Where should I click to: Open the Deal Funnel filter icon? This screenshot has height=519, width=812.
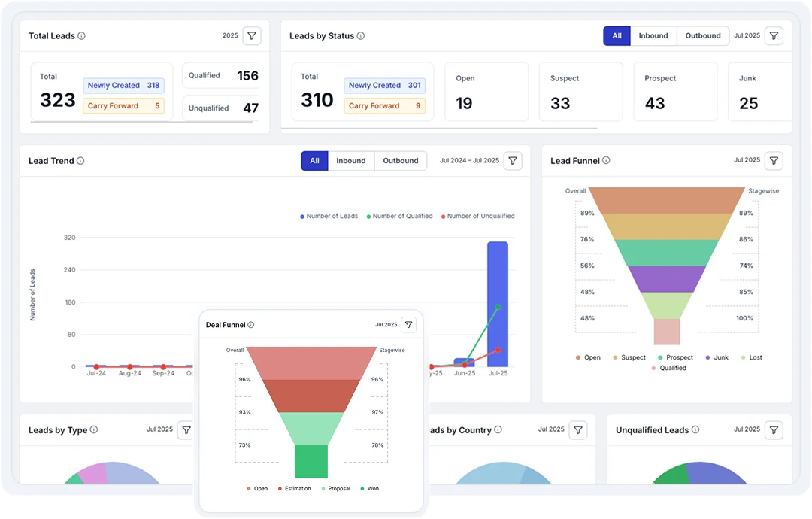pyautogui.click(x=408, y=325)
